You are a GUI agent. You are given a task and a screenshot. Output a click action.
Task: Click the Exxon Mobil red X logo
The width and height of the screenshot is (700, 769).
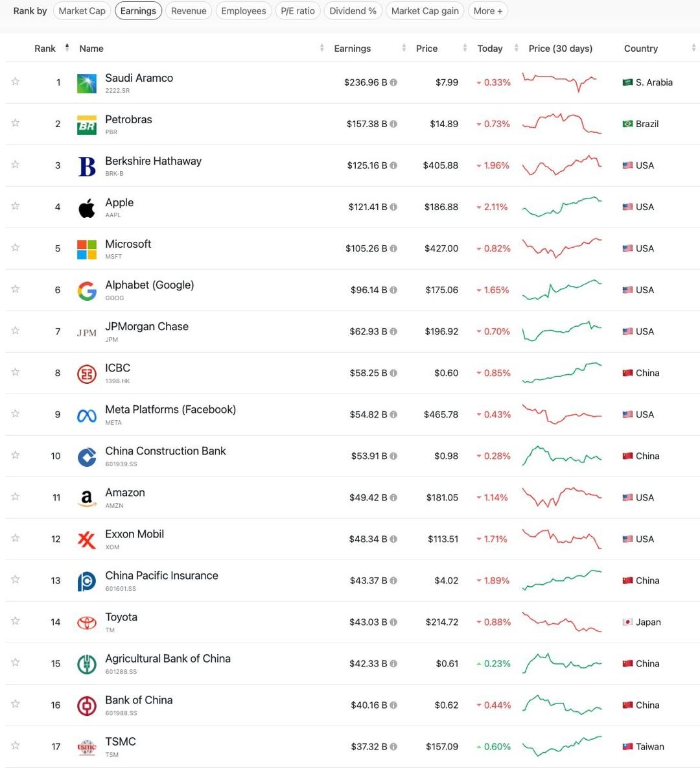pos(87,540)
